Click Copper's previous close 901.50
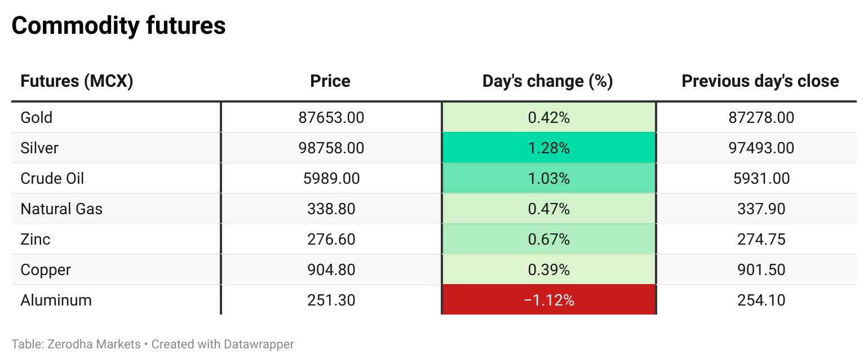 coord(761,270)
